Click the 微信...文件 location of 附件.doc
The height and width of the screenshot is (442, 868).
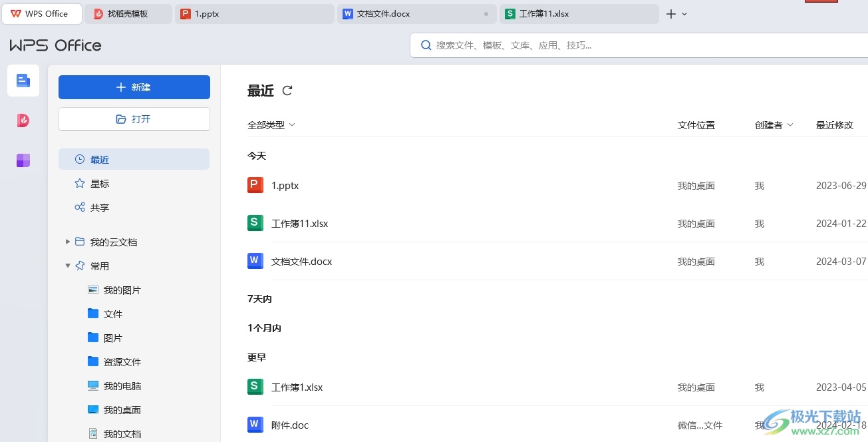700,425
